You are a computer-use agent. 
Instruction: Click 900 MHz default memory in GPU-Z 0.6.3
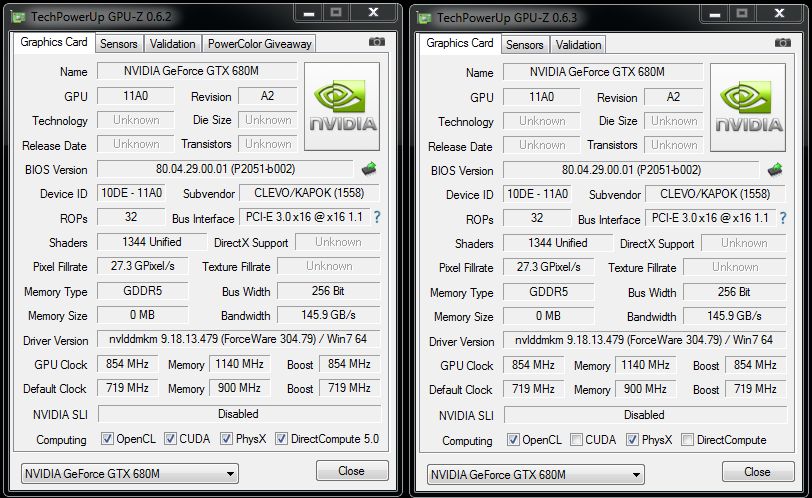645,389
